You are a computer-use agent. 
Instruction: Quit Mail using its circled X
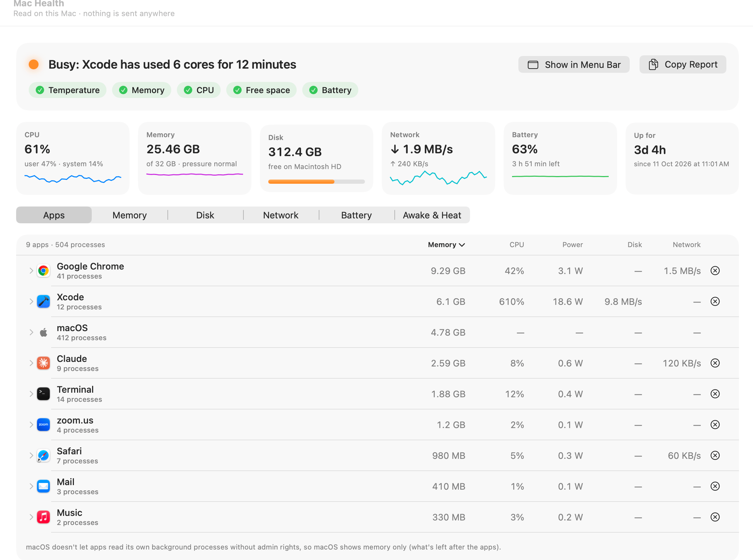[x=715, y=486]
